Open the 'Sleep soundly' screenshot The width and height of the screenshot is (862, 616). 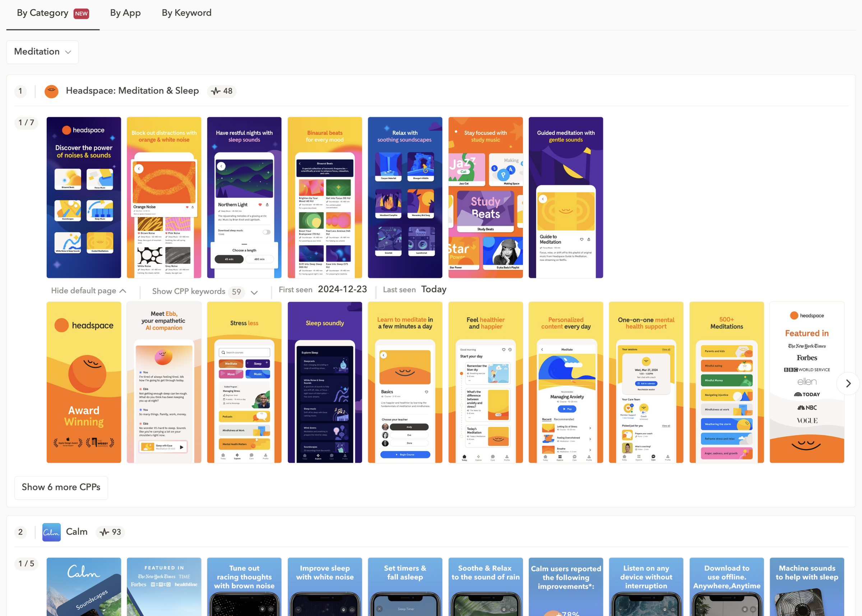click(x=325, y=382)
